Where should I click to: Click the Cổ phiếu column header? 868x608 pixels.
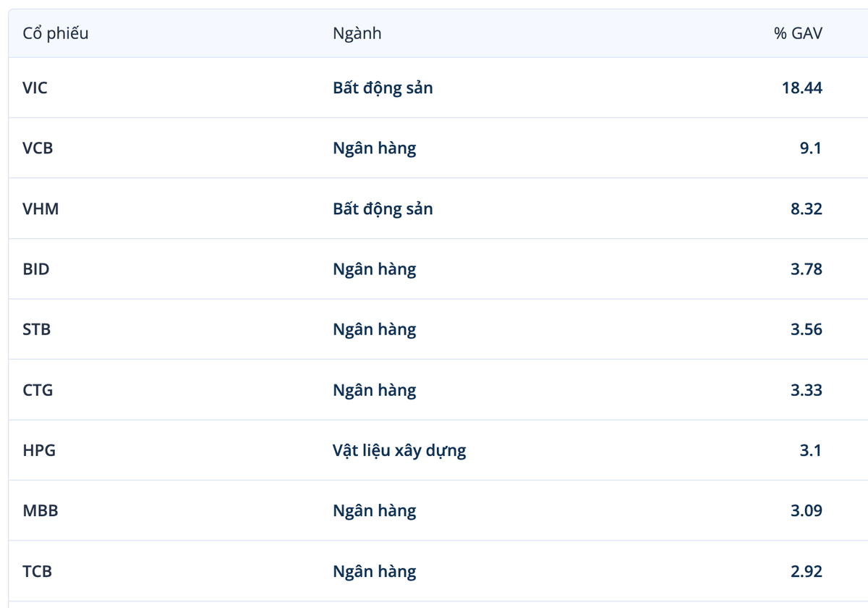pos(56,33)
